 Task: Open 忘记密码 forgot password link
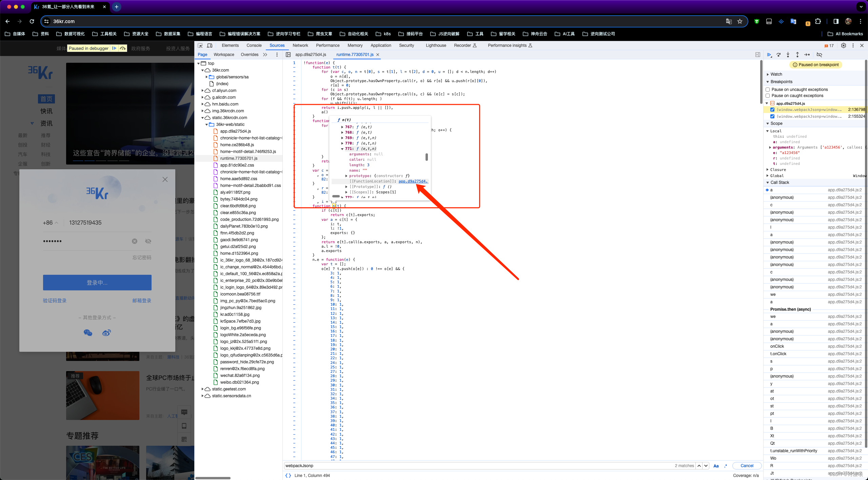[142, 258]
